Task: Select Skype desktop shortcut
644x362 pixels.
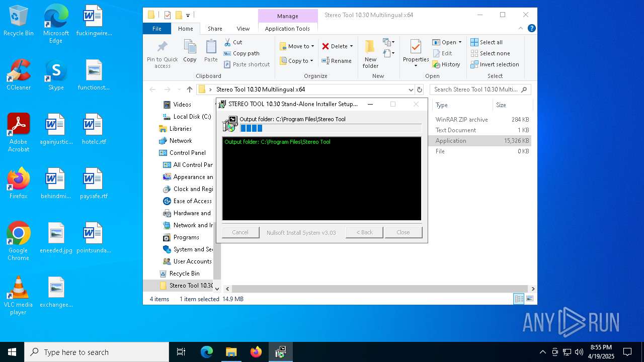Action: pos(56,75)
